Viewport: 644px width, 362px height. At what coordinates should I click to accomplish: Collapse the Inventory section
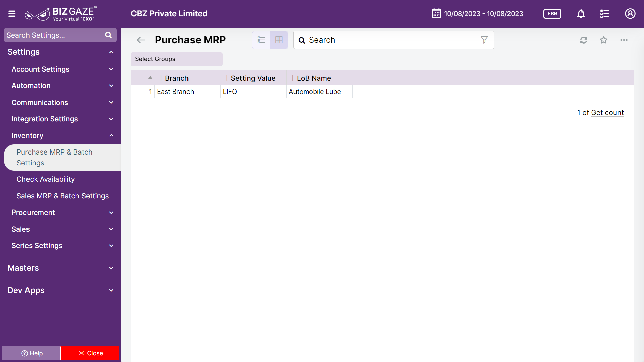pyautogui.click(x=111, y=136)
